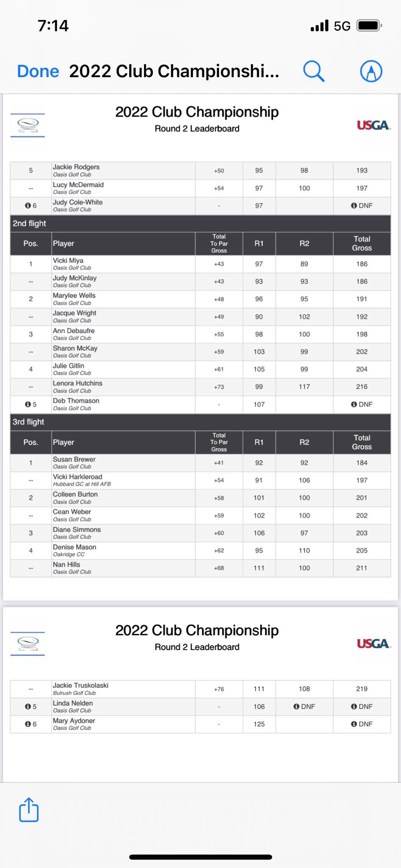Click Linda Nelden's R2 DNF info icon

(x=296, y=707)
